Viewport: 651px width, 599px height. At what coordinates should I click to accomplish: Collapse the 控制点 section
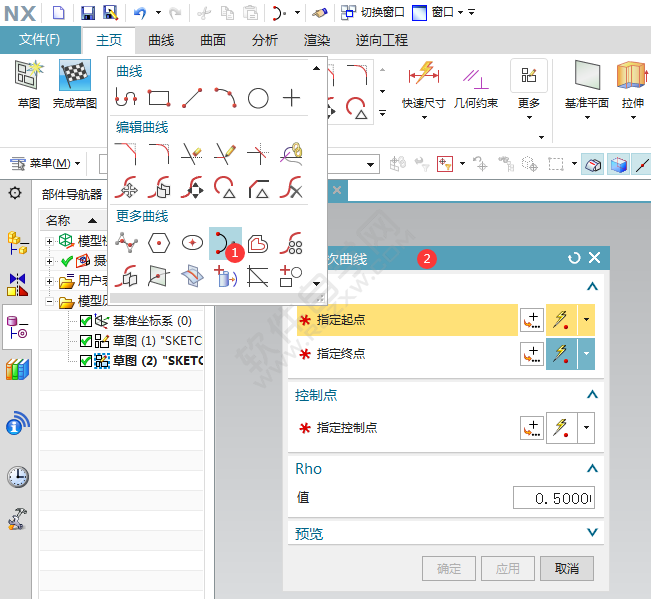[x=592, y=394]
